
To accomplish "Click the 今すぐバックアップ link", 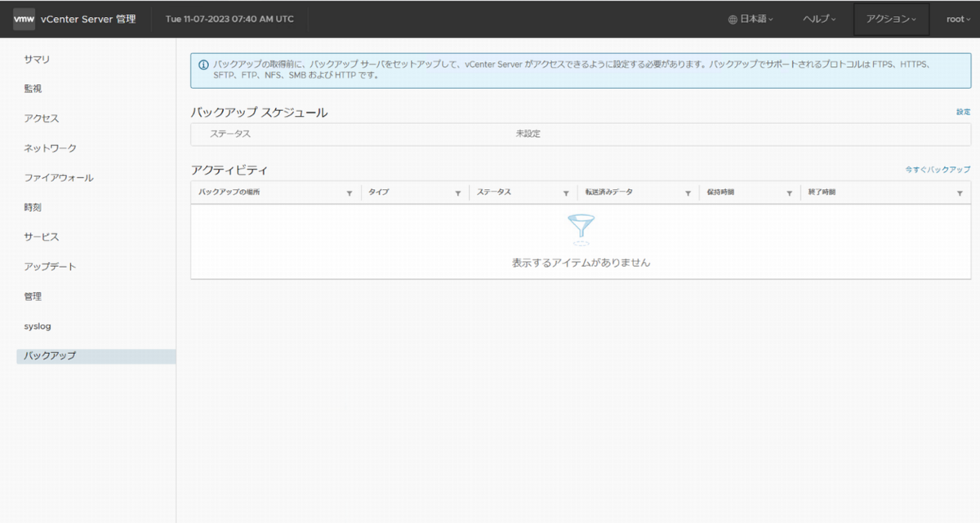I will (938, 170).
